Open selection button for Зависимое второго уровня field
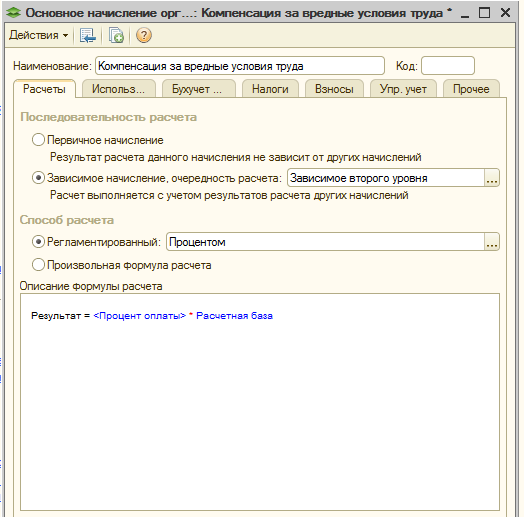 (492, 178)
